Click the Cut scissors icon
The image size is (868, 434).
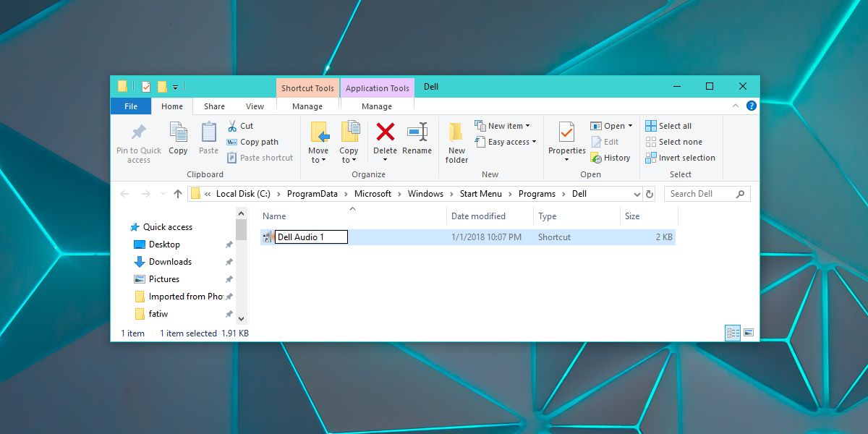[232, 126]
